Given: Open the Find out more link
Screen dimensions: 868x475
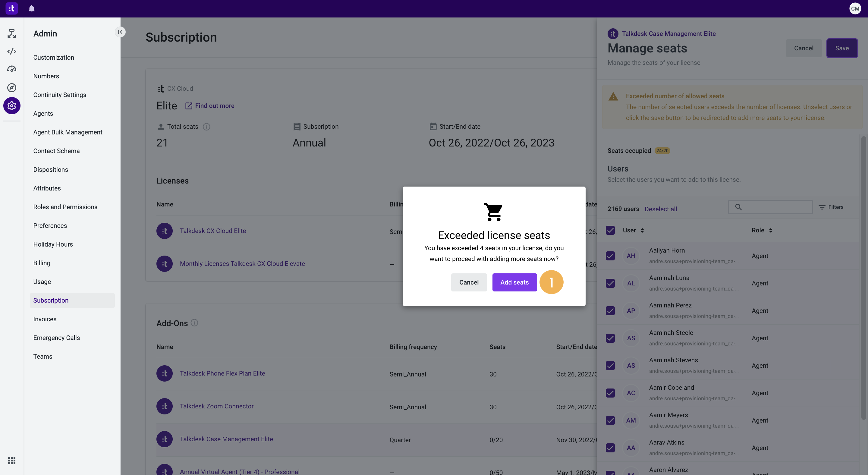Looking at the screenshot, I should point(210,106).
